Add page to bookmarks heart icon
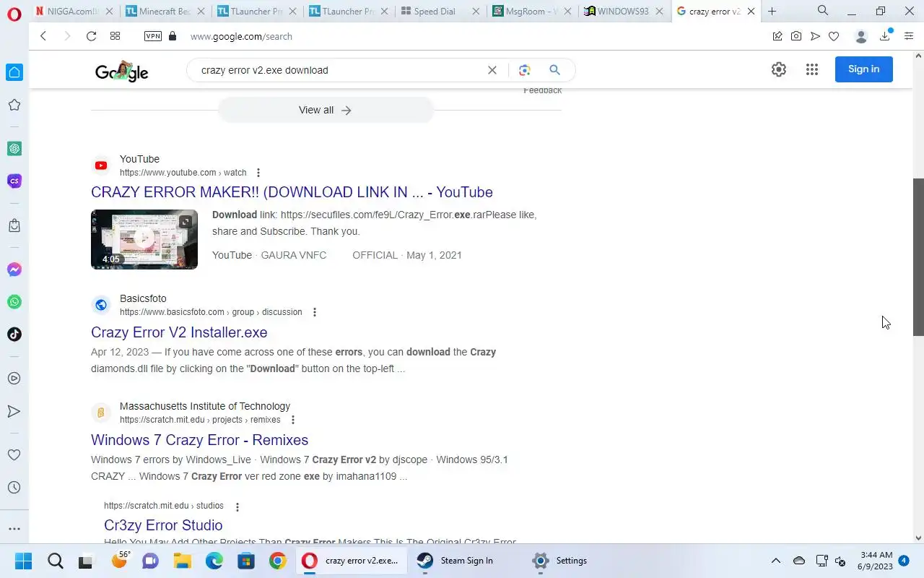 tap(833, 36)
